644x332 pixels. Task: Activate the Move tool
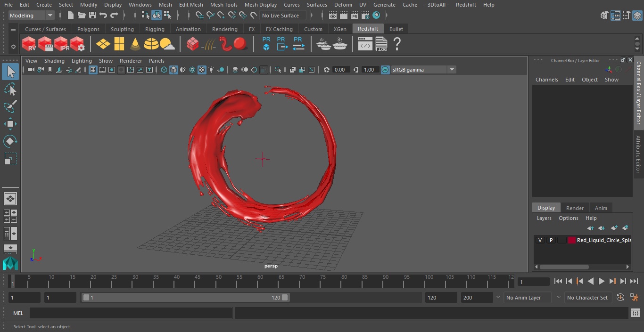10,124
